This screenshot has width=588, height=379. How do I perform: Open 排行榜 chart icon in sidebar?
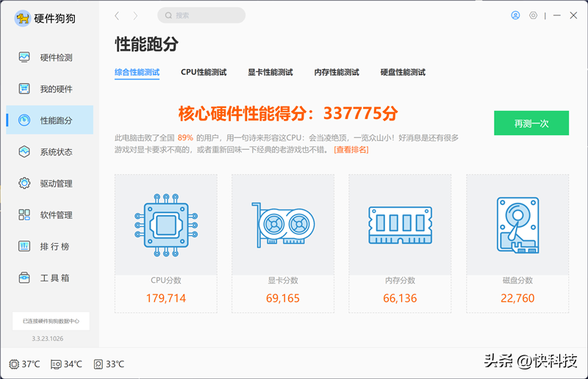coord(24,246)
